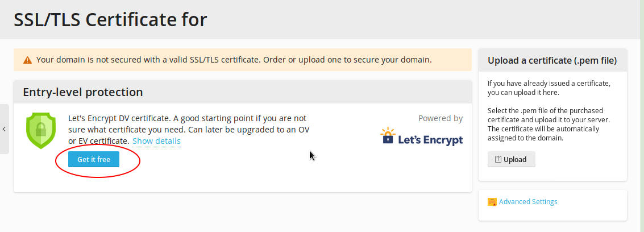This screenshot has width=644, height=232.
Task: Click the orange warning triangle icon
Action: click(27, 60)
